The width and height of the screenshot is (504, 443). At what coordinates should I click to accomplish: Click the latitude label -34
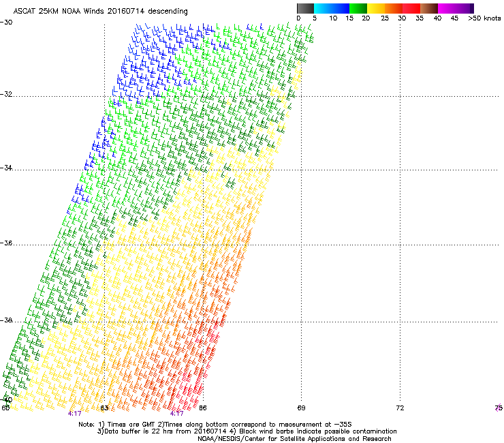[6, 168]
